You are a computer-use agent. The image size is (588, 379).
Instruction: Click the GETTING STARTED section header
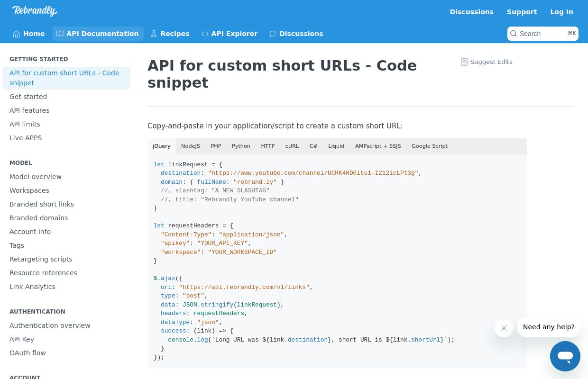coord(39,59)
